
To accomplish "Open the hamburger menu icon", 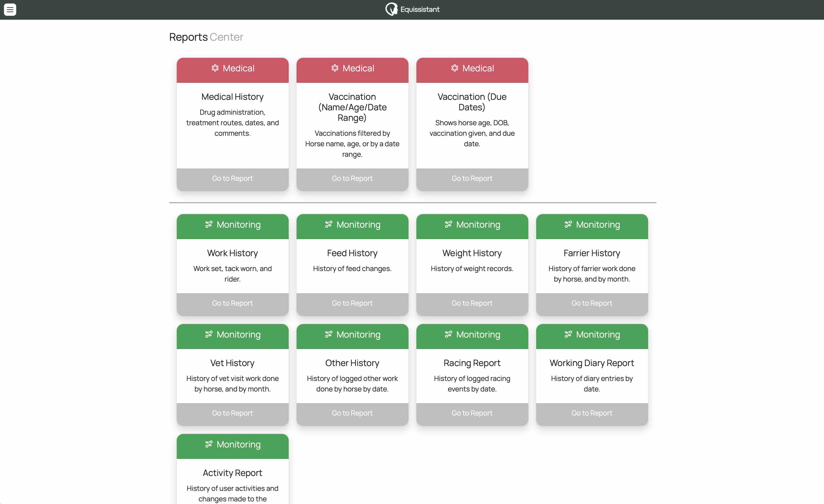I will click(x=10, y=10).
